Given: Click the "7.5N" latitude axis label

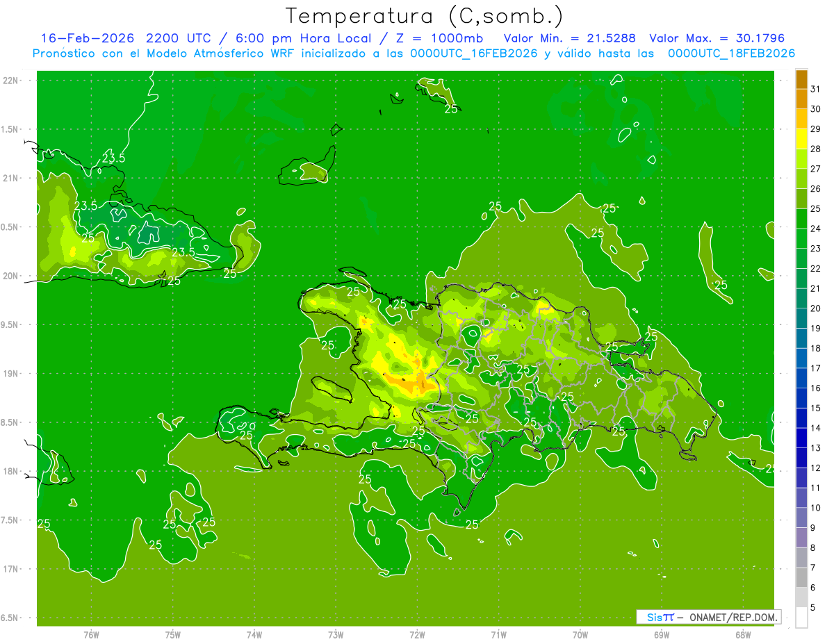Looking at the screenshot, I should point(10,520).
